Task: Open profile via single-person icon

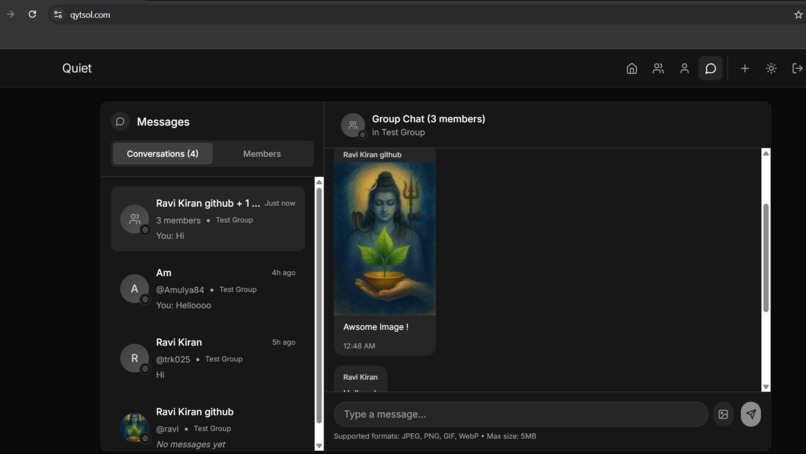Action: (684, 68)
